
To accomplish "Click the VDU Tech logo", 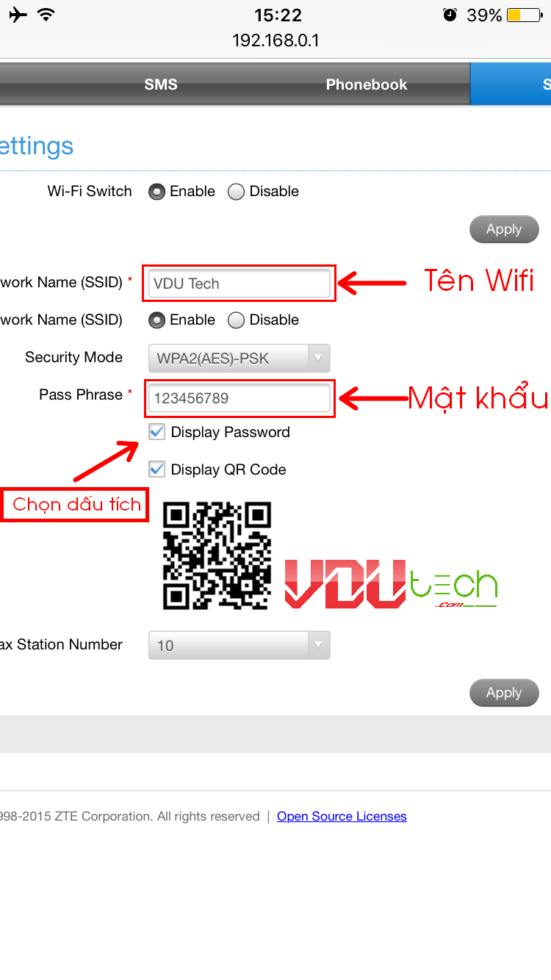I will (x=391, y=584).
